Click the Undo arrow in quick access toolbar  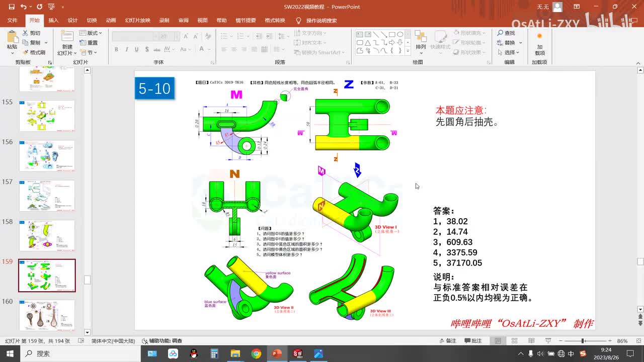coord(24,7)
